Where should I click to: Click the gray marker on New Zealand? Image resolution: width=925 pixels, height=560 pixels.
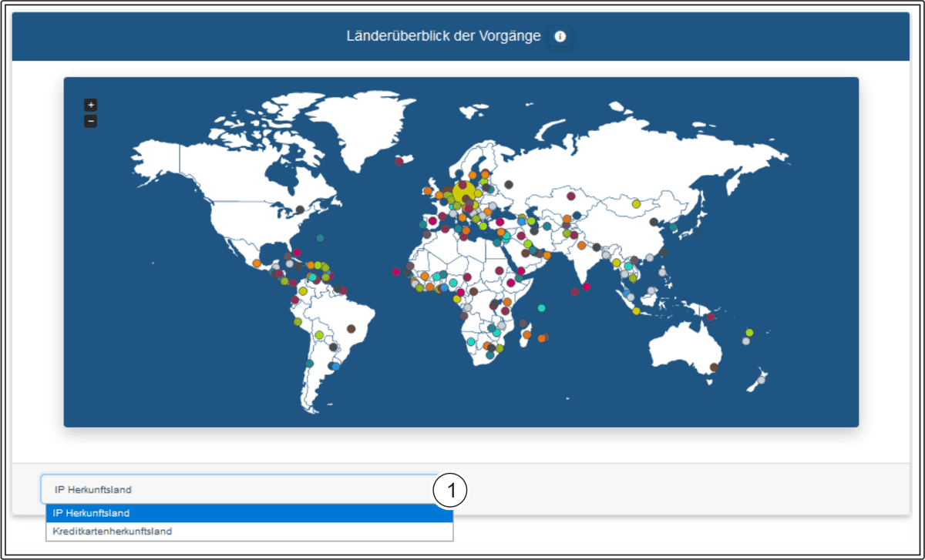(x=762, y=380)
